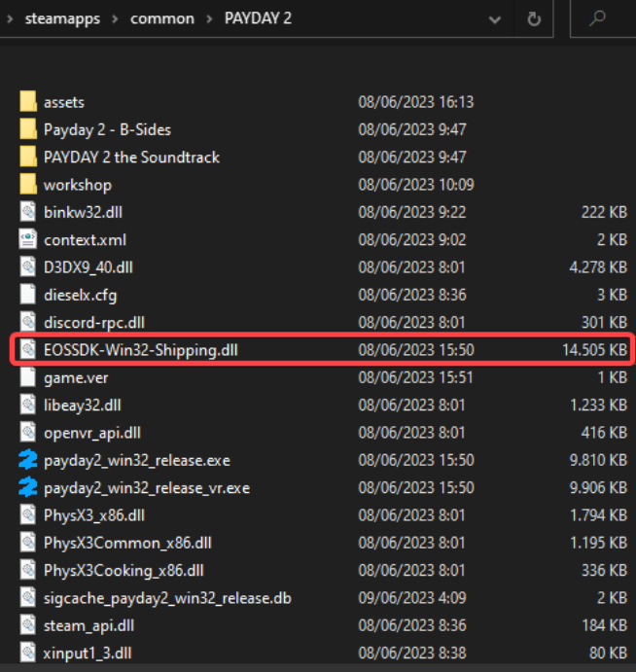Expand chevron between steamapps and common
Screen dimensions: 636x672
pyautogui.click(x=115, y=18)
